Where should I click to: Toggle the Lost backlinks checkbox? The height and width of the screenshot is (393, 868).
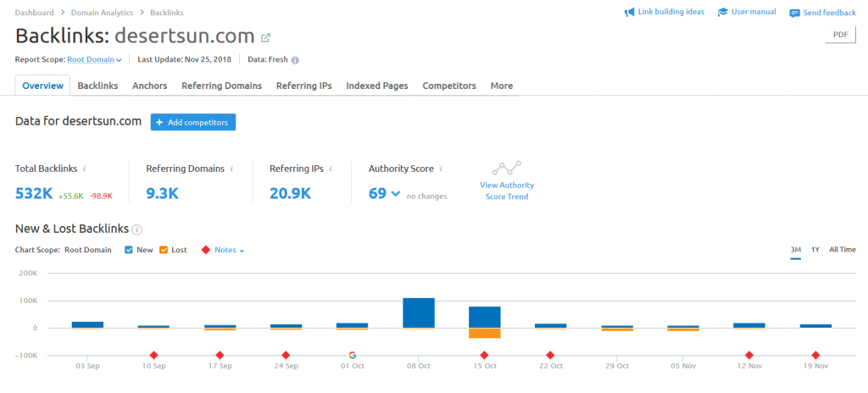(x=164, y=250)
